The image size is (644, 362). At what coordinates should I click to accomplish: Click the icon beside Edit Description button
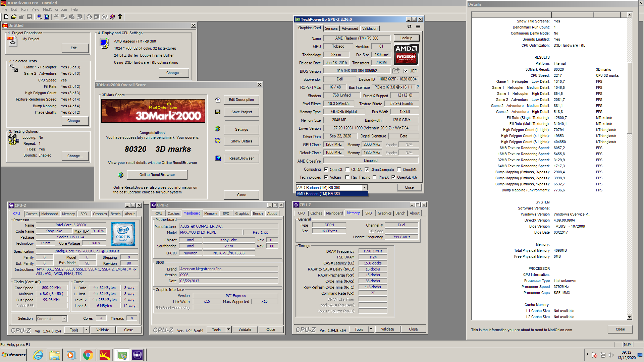pos(218,100)
